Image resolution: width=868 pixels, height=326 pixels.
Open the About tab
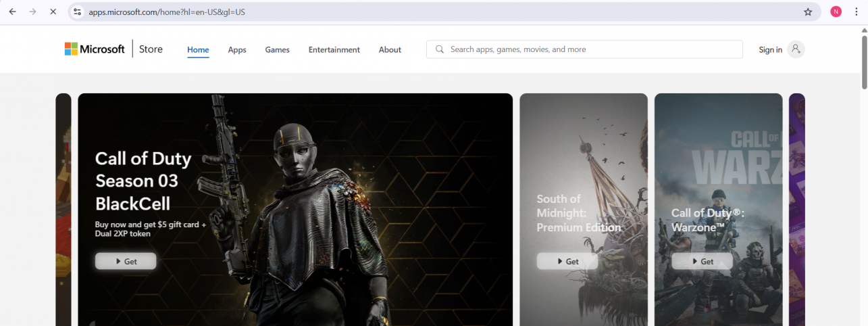coord(390,49)
